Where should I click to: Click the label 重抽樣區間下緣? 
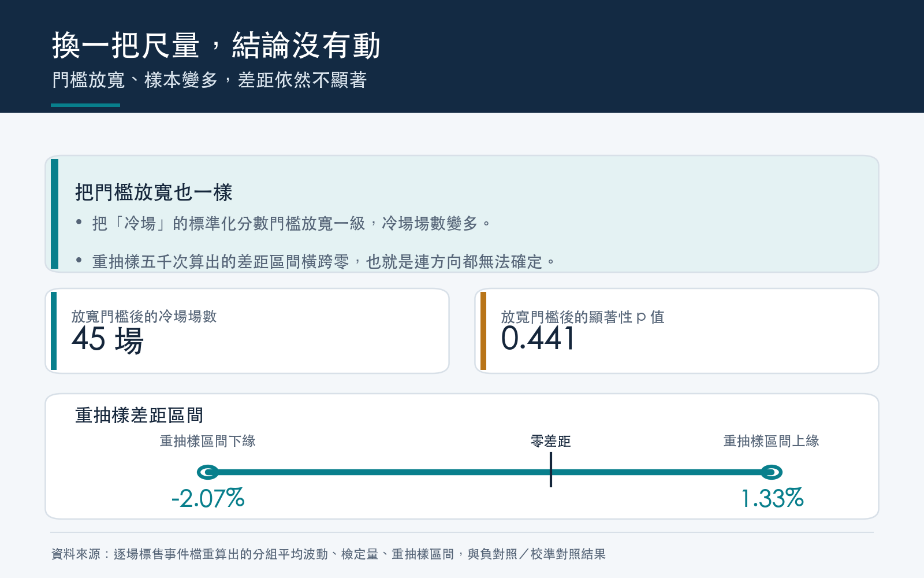click(x=207, y=441)
